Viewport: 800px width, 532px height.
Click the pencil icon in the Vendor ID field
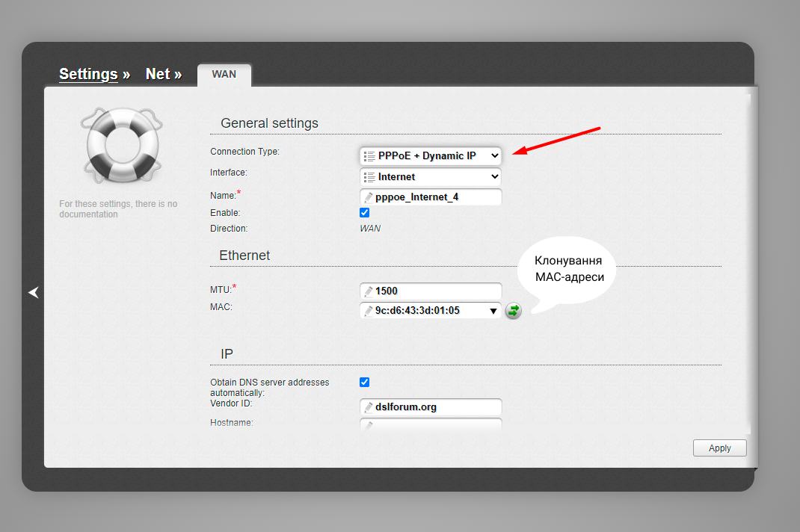(369, 407)
